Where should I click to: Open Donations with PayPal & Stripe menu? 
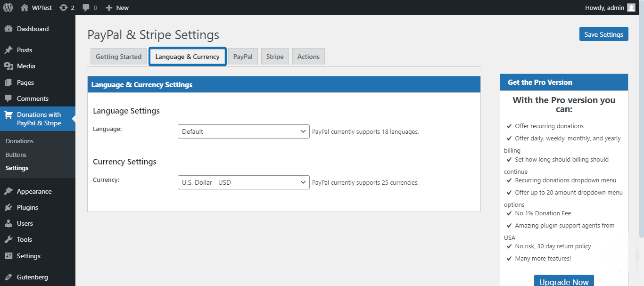(38, 119)
